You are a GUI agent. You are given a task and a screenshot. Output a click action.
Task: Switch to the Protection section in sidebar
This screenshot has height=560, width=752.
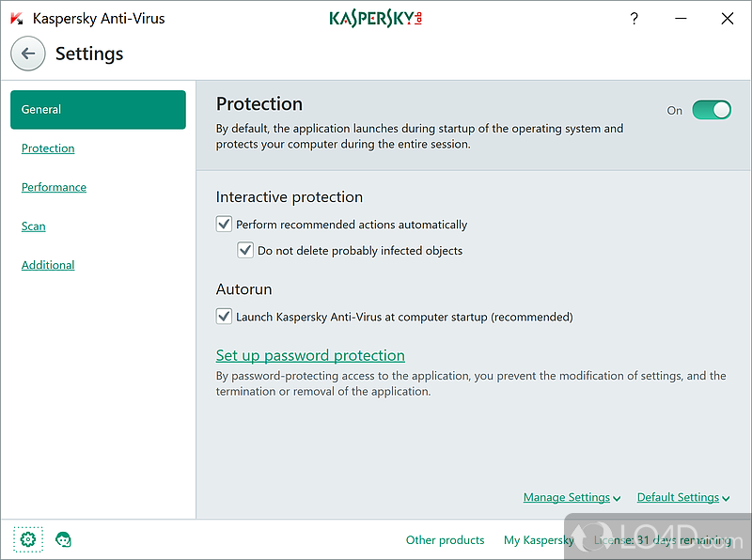48,148
